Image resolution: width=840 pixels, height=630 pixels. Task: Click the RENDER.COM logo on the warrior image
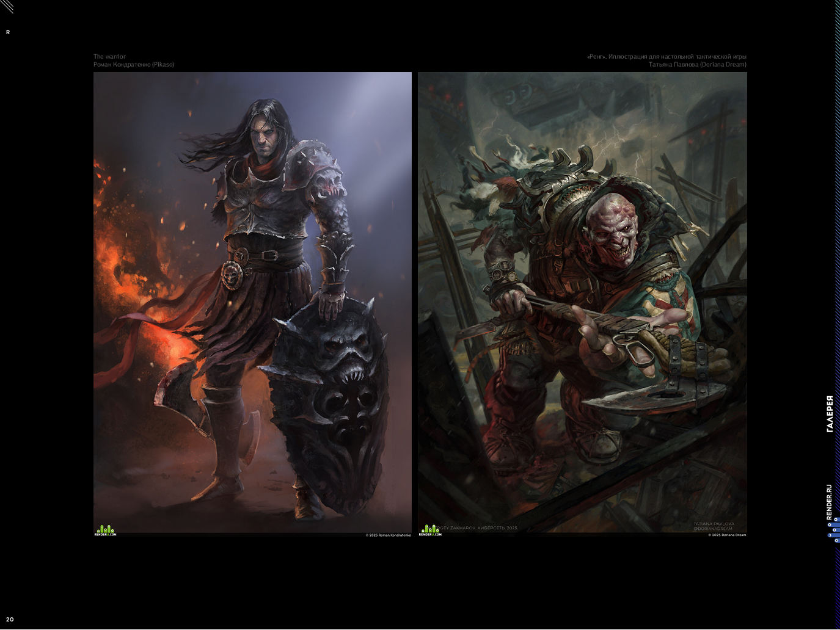click(105, 530)
